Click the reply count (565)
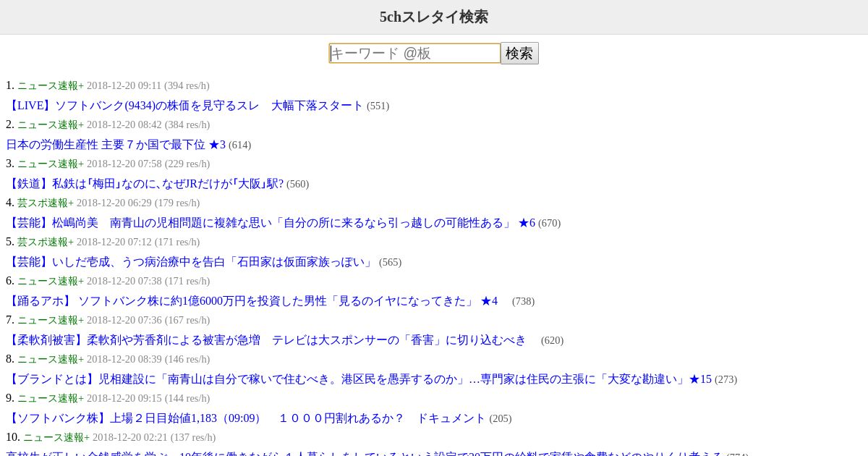The width and height of the screenshot is (868, 456). pos(390,262)
